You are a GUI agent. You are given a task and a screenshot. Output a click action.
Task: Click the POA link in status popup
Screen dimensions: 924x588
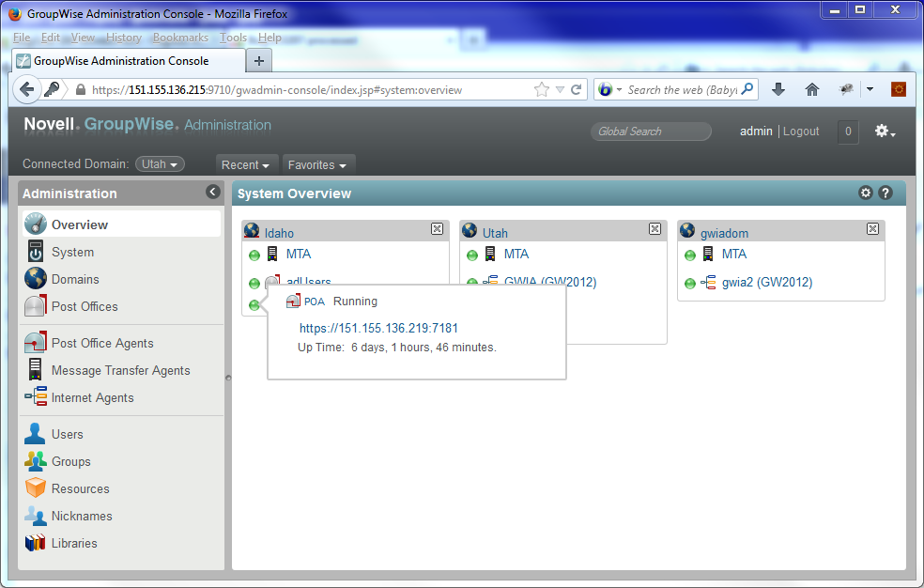tap(314, 302)
